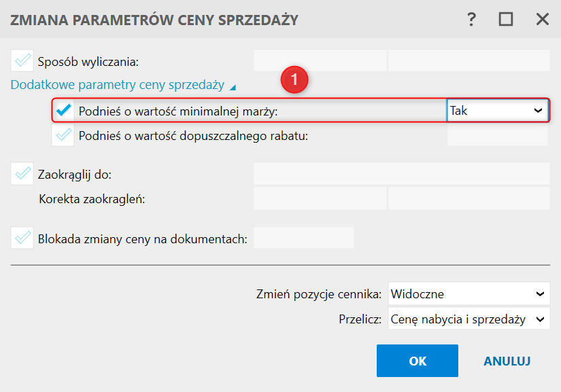Click the first Sposób wyliczania field
561x392 pixels.
(x=320, y=61)
